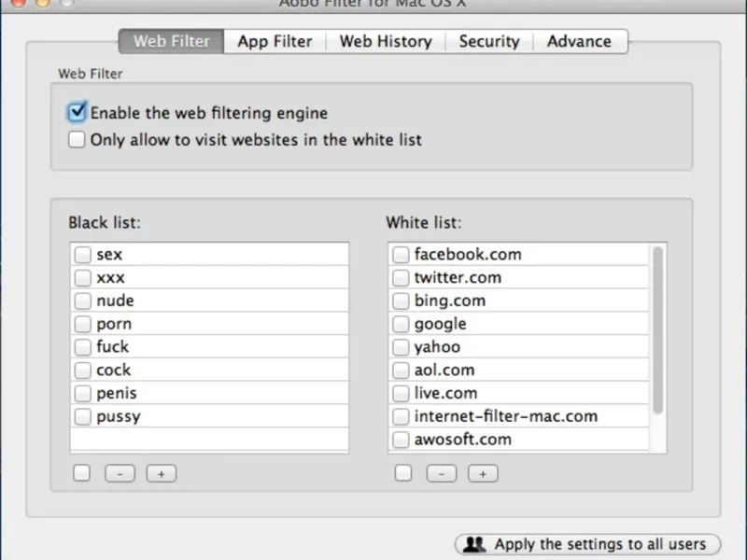Image resolution: width=747 pixels, height=560 pixels.
Task: Select the yahoo text in white list
Action: pyautogui.click(x=437, y=347)
